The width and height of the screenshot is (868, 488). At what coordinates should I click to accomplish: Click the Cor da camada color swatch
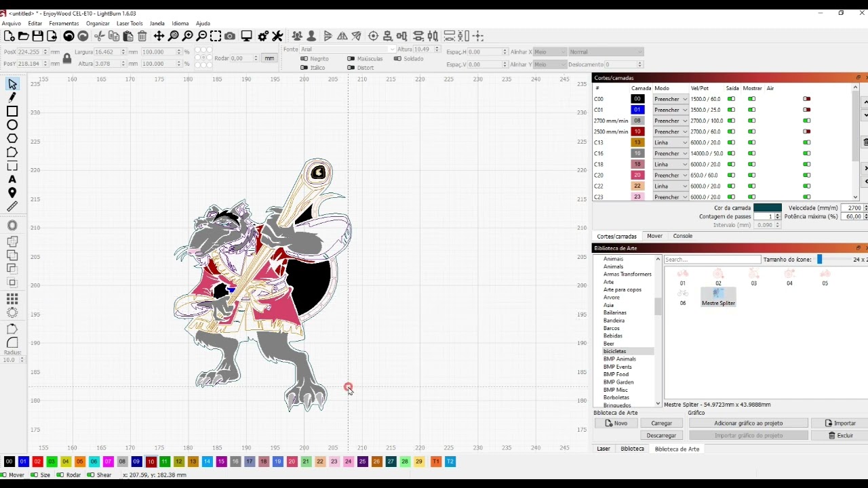click(x=768, y=208)
